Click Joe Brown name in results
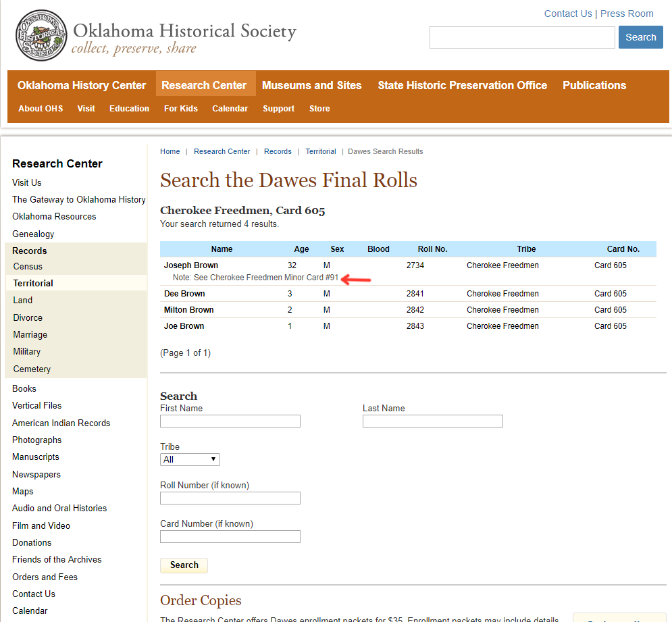This screenshot has width=672, height=622. [184, 326]
